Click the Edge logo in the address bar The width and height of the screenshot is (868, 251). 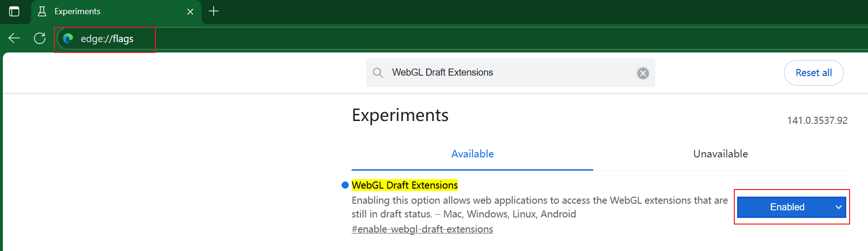click(69, 39)
